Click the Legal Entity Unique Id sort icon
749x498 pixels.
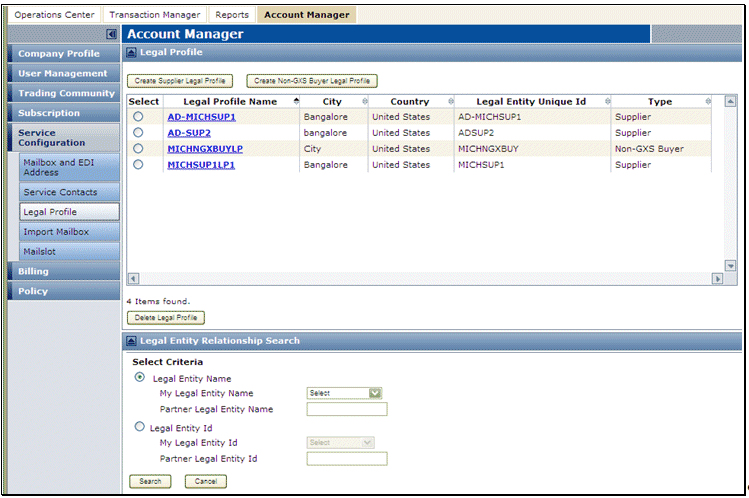604,102
